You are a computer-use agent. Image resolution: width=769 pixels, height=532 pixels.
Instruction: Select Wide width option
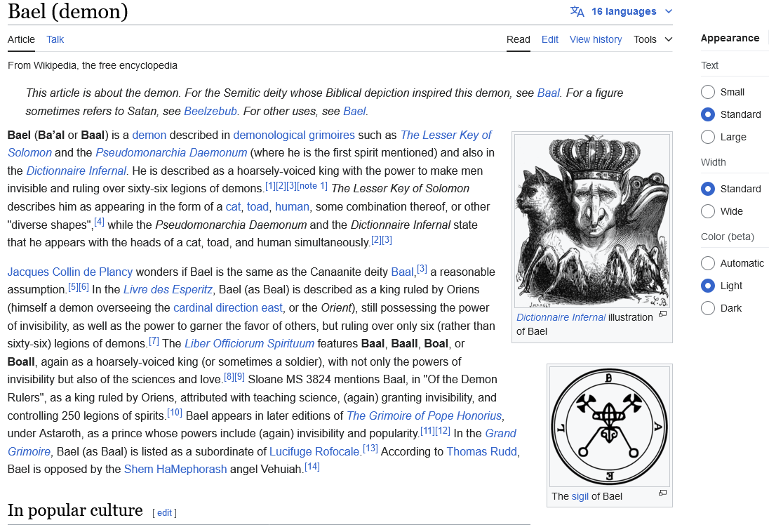pos(708,211)
